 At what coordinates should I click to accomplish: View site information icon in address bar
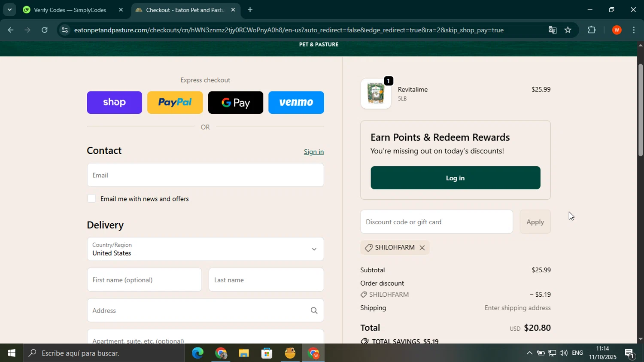[x=64, y=30]
